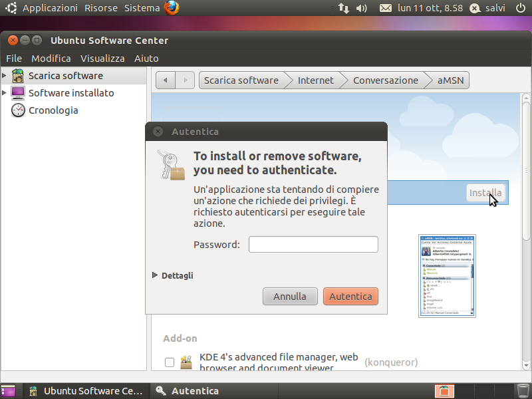
Task: Click the konqueror add-on package icon
Action: 186,362
